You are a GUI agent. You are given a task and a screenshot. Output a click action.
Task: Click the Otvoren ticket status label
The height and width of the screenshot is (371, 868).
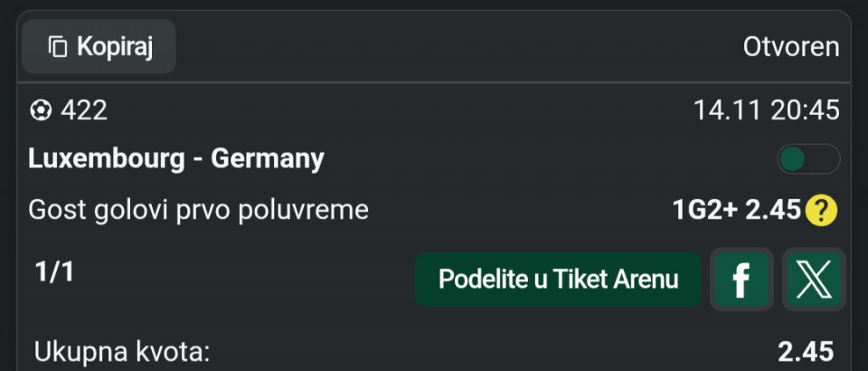[791, 46]
